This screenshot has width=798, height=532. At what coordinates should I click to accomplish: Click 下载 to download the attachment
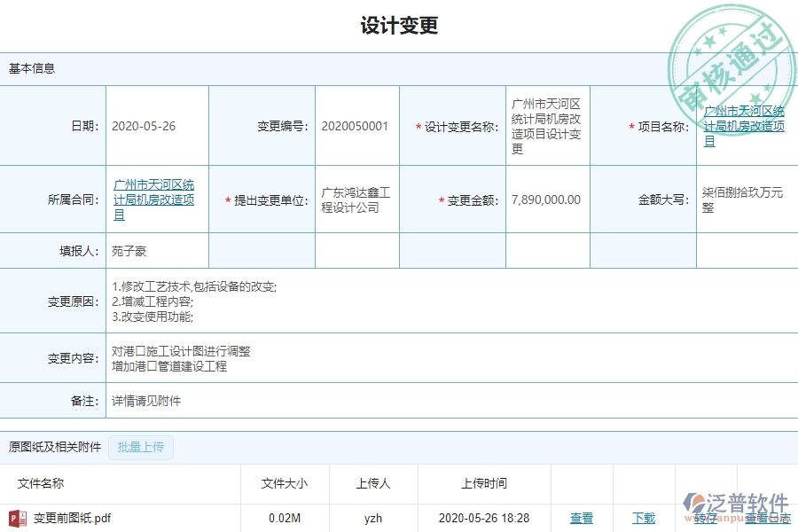tap(643, 518)
